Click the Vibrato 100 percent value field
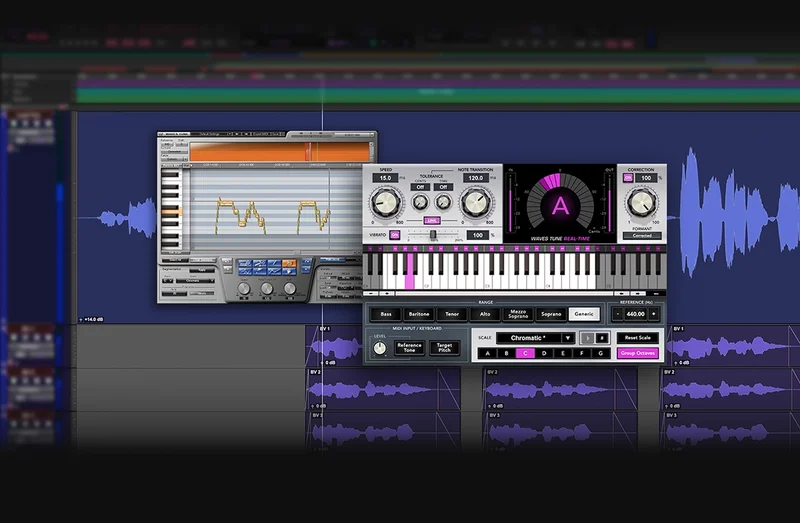Image resolution: width=800 pixels, height=523 pixels. pyautogui.click(x=478, y=235)
